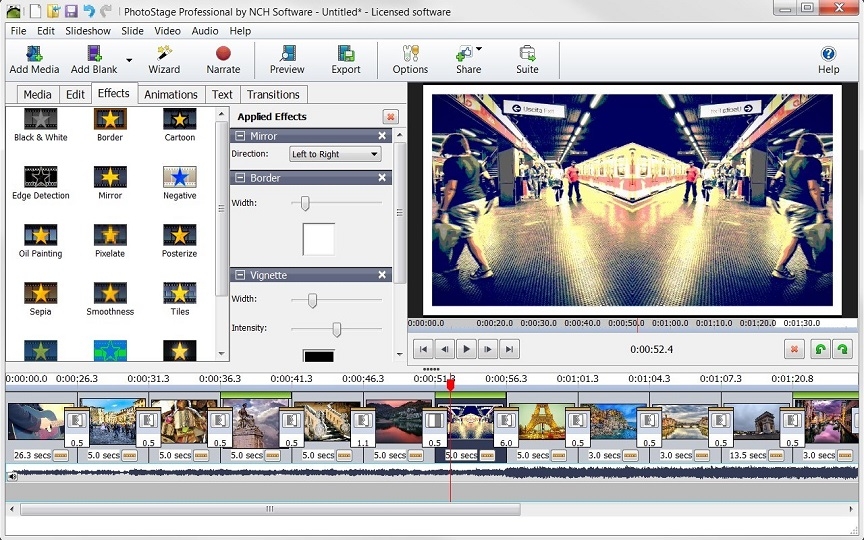Select the Eiffel Tower slide thumbnail
The image size is (864, 540).
pos(541,423)
